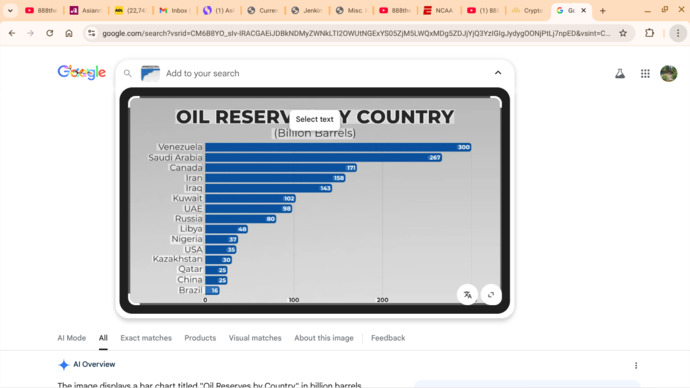Open the Google account avatar
Viewport: 690px width, 388px height.
(x=668, y=73)
